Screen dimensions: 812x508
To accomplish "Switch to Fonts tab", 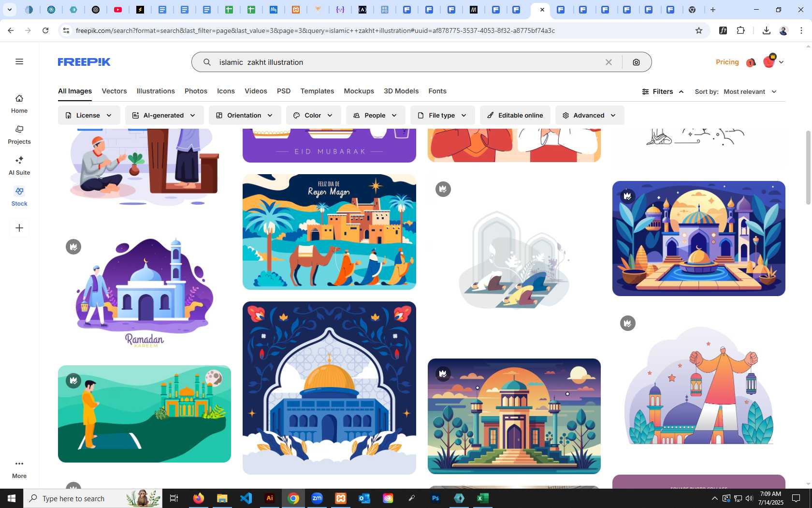I will coord(437,91).
